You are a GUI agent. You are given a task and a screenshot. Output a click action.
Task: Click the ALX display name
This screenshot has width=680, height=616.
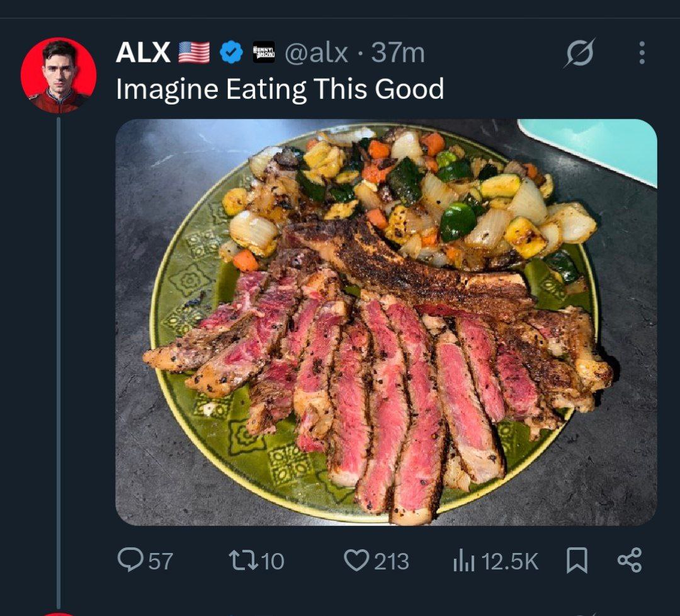pos(143,53)
